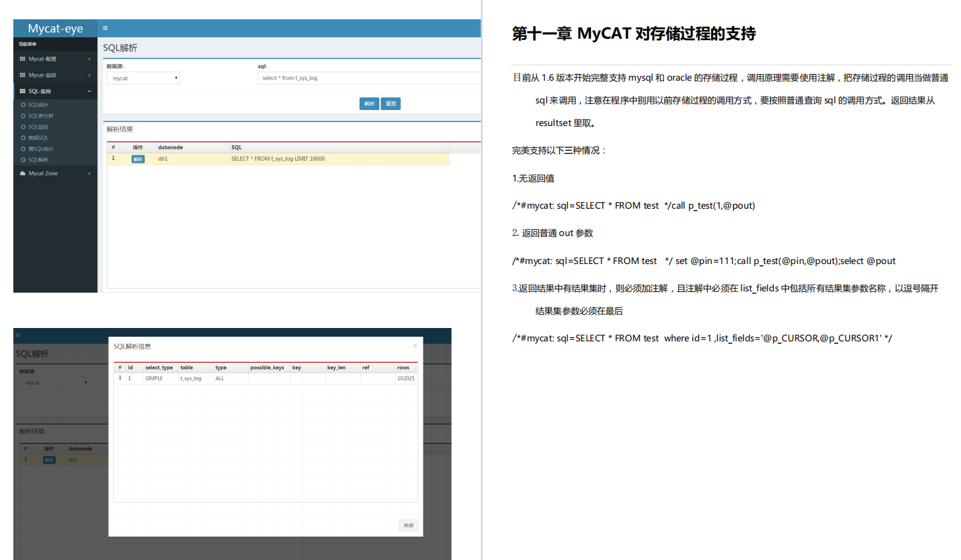The width and height of the screenshot is (961, 560).
Task: Click the sql input containing select * from t_sys_log
Action: tap(369, 78)
